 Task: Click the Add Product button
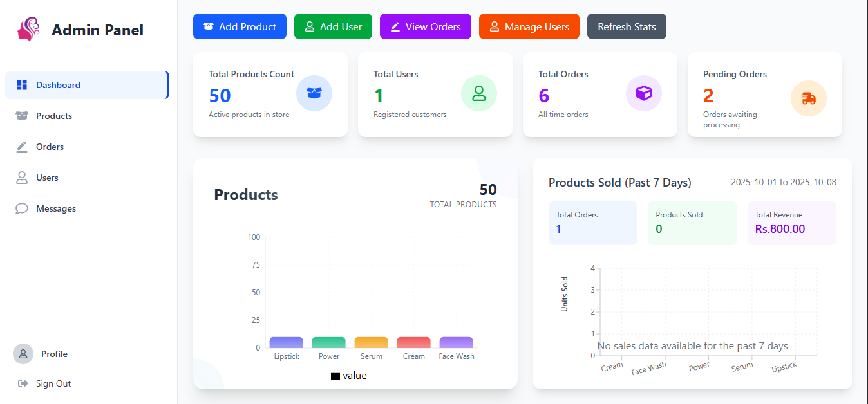coord(240,26)
